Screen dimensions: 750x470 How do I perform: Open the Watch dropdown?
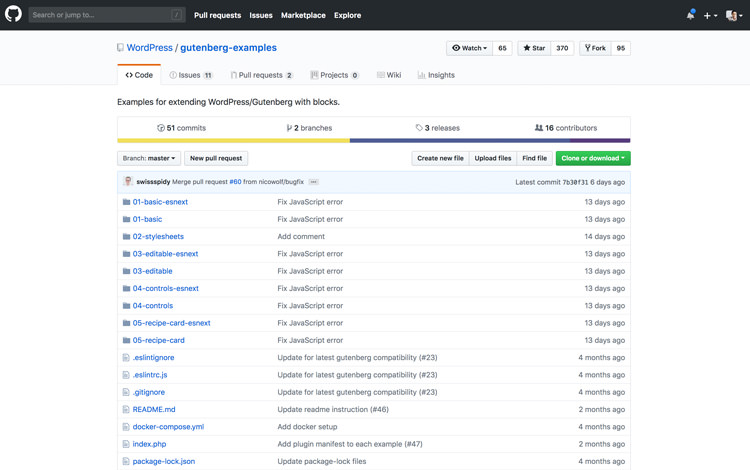469,48
